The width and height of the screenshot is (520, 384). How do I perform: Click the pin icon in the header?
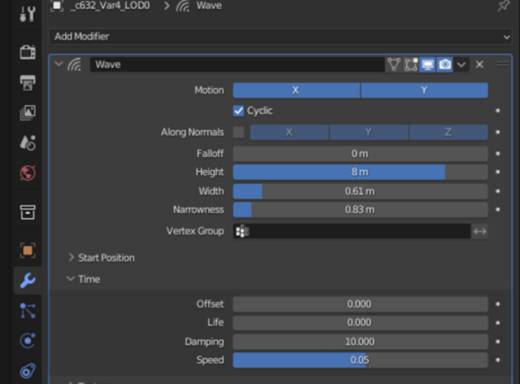pos(503,6)
